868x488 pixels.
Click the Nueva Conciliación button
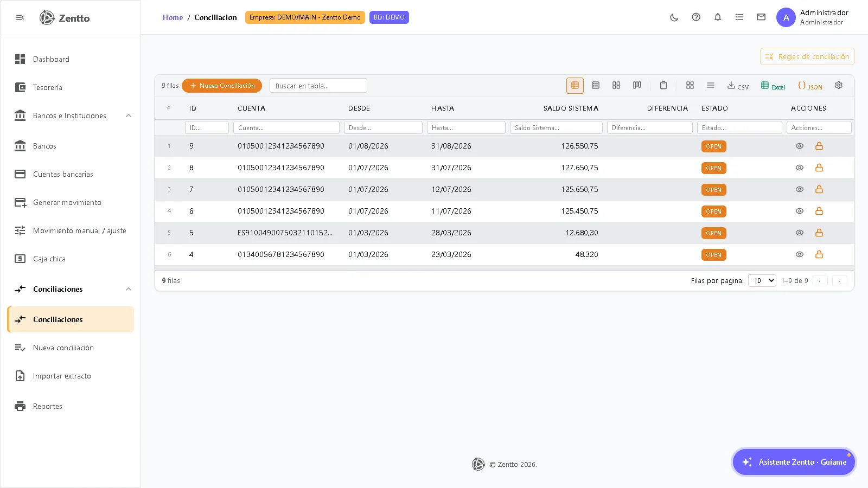222,86
